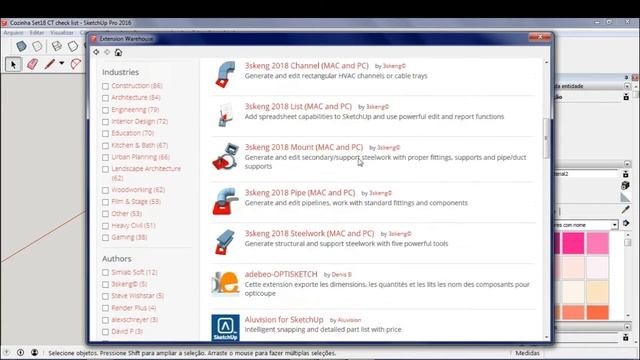The image size is (640, 360).
Task: Click the eyedropper sample paint icon
Action: 625,210
